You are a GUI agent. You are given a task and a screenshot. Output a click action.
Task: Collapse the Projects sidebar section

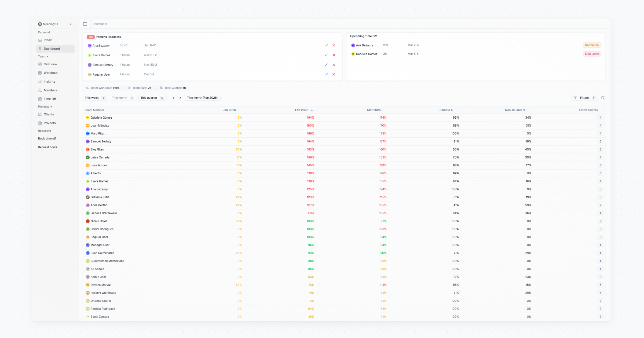[x=45, y=107]
